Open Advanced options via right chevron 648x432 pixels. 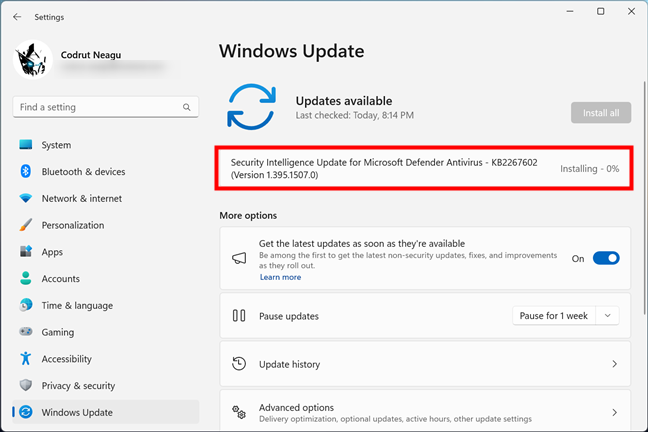point(614,412)
